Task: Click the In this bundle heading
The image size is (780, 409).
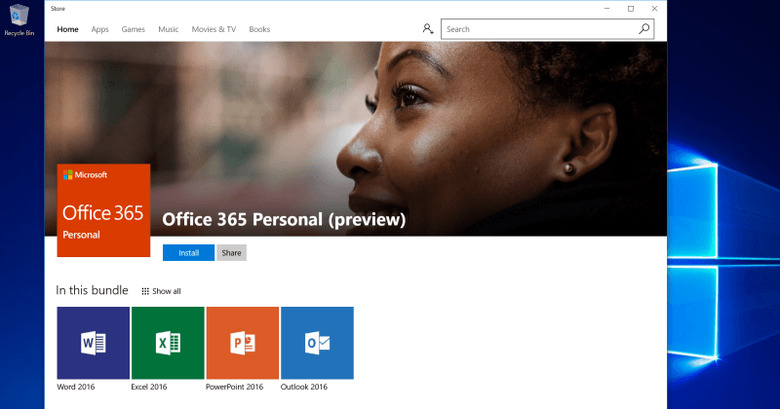Action: (92, 290)
